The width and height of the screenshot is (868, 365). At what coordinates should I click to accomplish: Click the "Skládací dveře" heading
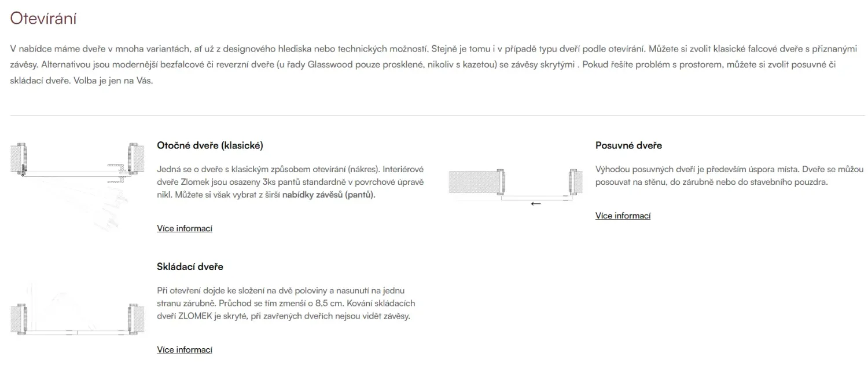point(190,267)
